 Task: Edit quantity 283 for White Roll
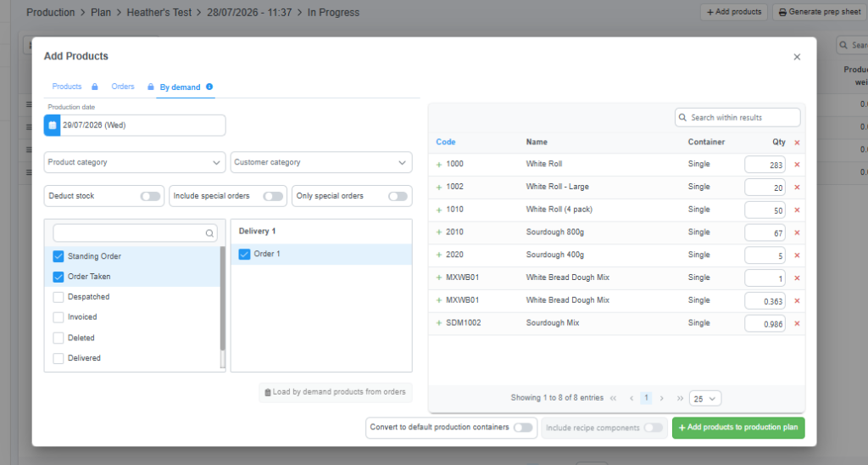point(765,165)
